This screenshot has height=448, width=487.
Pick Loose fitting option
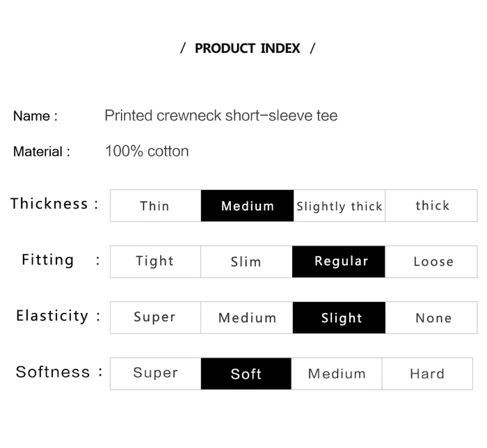tap(432, 262)
